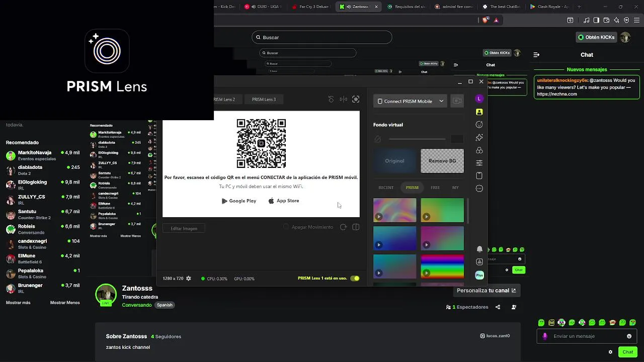The height and width of the screenshot is (362, 644).
Task: Select the RECENT backgrounds tab
Action: [386, 188]
